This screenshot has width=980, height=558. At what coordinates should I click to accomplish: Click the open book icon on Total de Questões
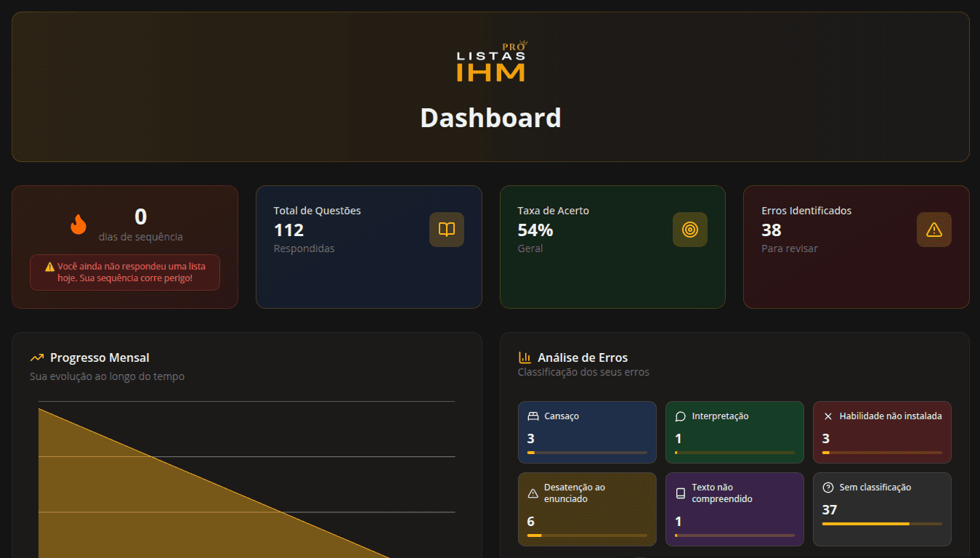446,229
